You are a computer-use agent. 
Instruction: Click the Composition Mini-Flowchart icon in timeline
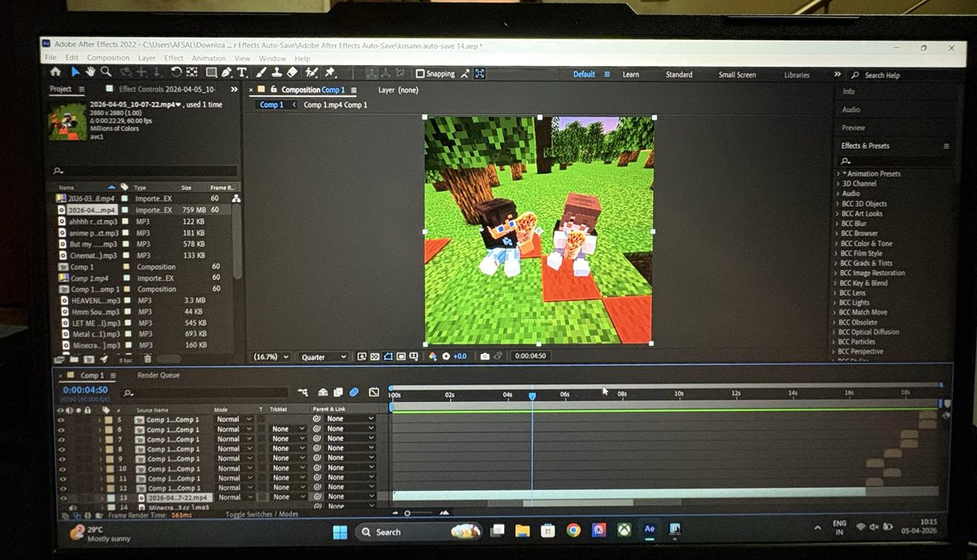tap(303, 392)
